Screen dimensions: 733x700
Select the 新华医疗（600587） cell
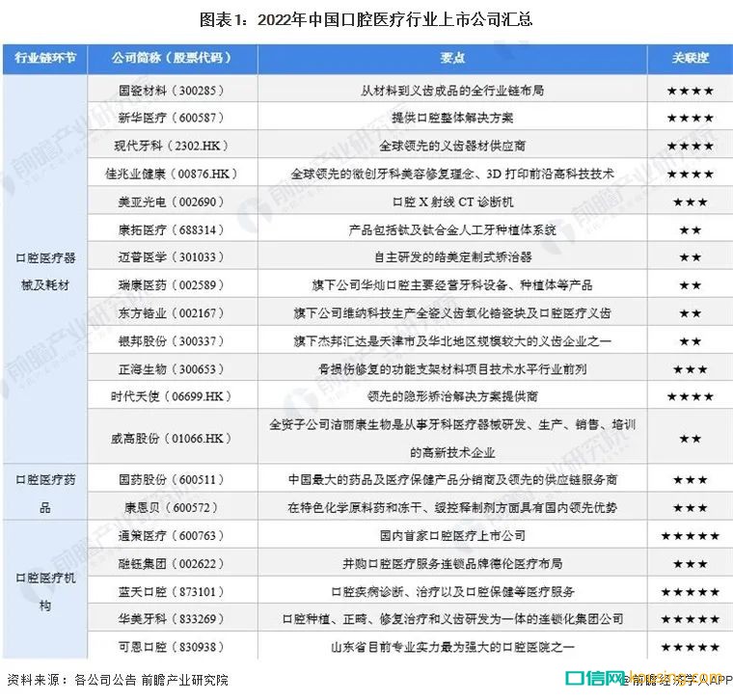(172, 118)
